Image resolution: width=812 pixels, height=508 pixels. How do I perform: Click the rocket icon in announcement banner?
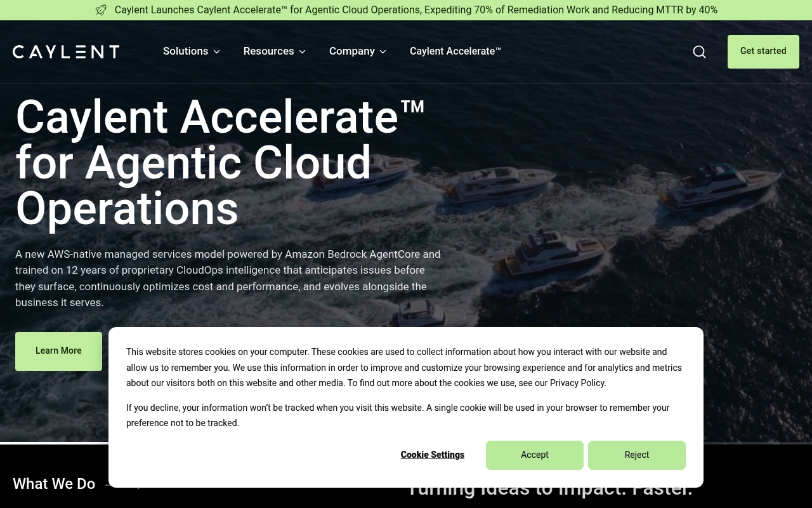(101, 10)
